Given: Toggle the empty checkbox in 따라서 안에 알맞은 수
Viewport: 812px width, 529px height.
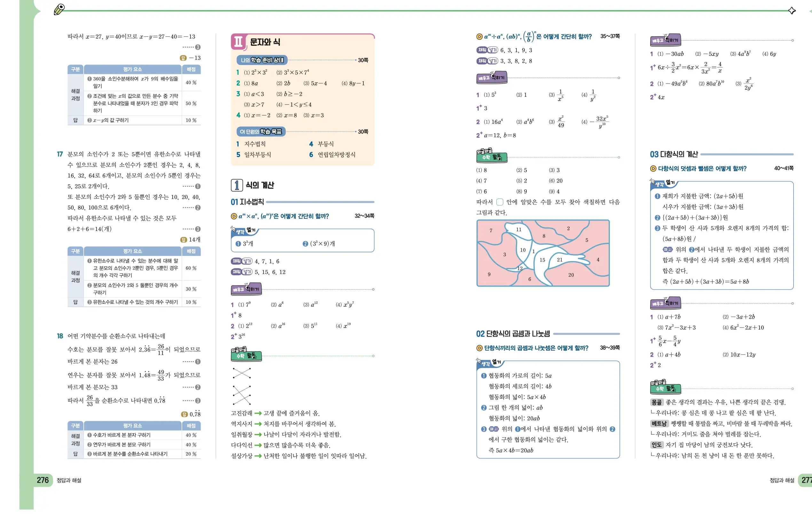Looking at the screenshot, I should pyautogui.click(x=500, y=202).
